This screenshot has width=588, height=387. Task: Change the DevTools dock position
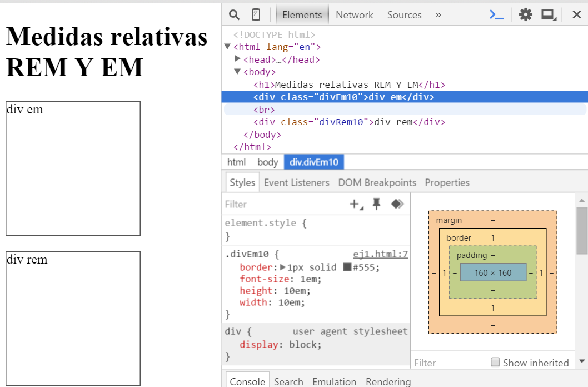[549, 14]
